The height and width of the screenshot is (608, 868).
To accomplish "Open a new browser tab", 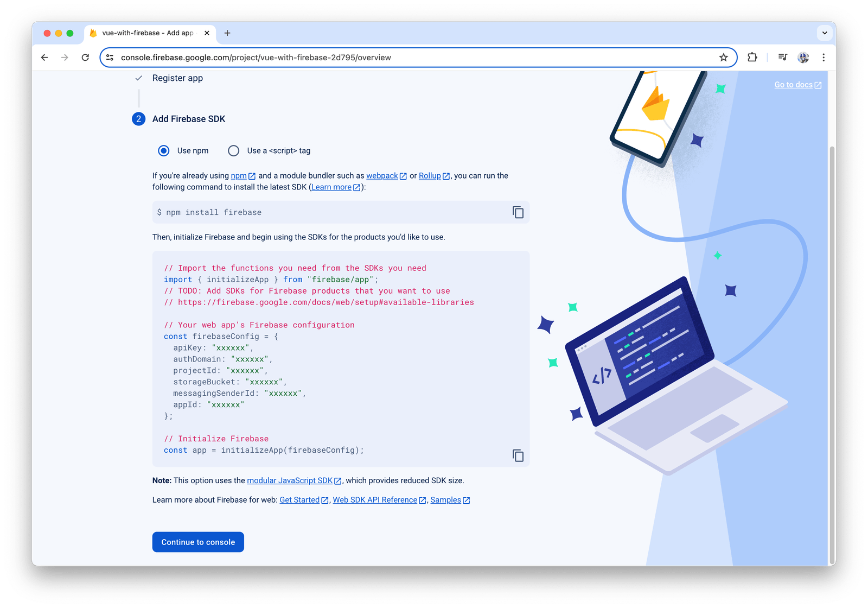I will click(227, 33).
